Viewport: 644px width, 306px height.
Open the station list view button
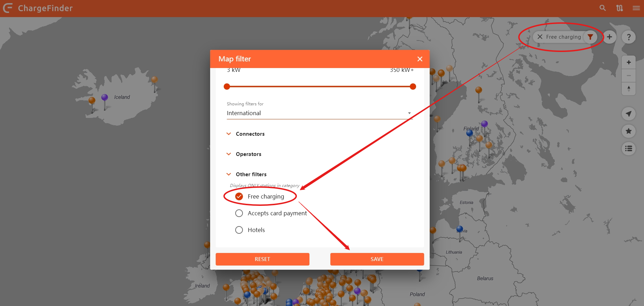tap(629, 149)
